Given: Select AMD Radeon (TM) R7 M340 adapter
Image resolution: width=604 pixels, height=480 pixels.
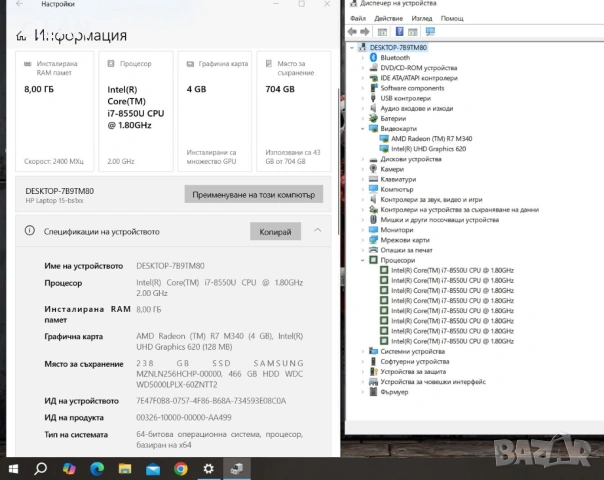Looking at the screenshot, I should coord(431,139).
